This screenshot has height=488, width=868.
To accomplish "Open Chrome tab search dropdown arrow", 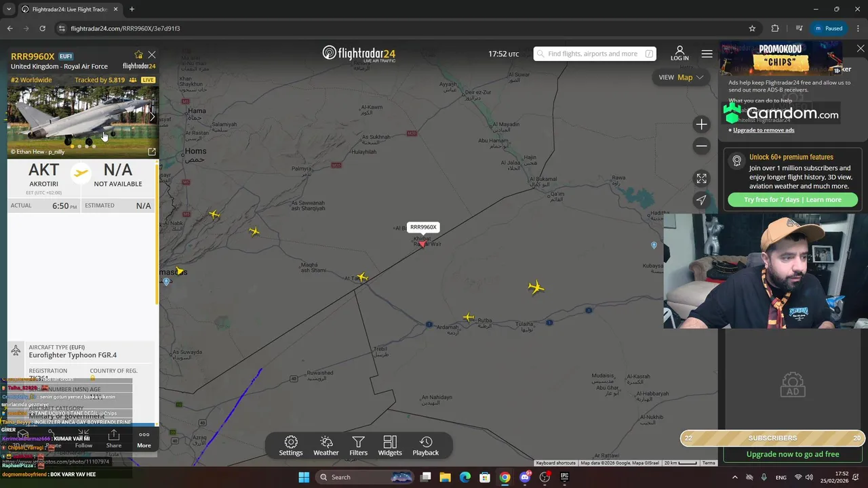I will coord(9,9).
